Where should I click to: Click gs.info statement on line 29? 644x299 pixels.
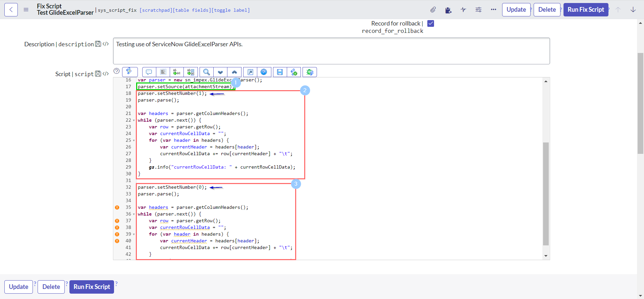pyautogui.click(x=222, y=167)
